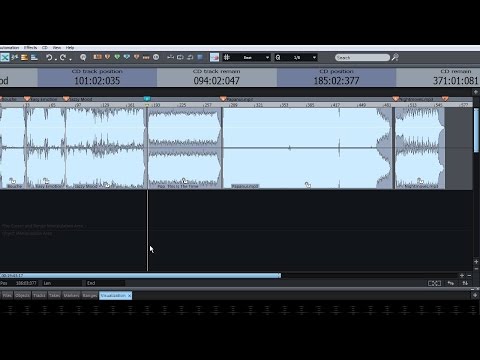
Task: Switch to the Markers tab
Action: pyautogui.click(x=71, y=296)
